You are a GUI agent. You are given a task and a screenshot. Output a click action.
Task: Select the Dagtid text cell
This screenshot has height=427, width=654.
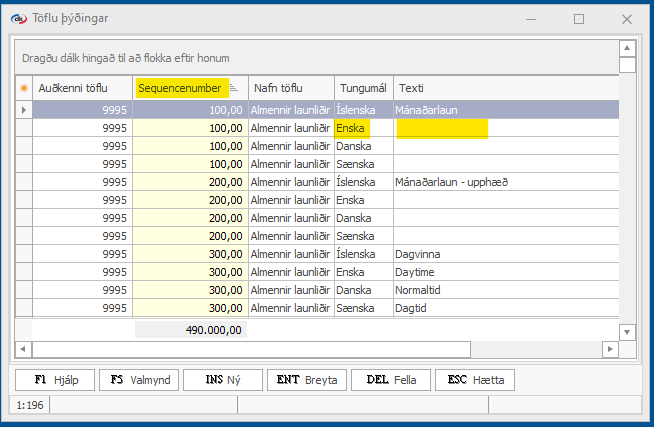click(x=506, y=308)
